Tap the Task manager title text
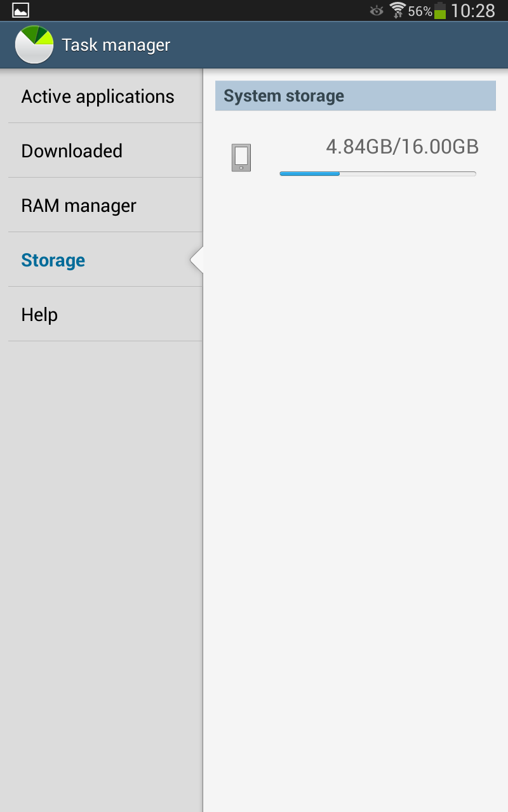This screenshot has height=812, width=508. [x=116, y=45]
